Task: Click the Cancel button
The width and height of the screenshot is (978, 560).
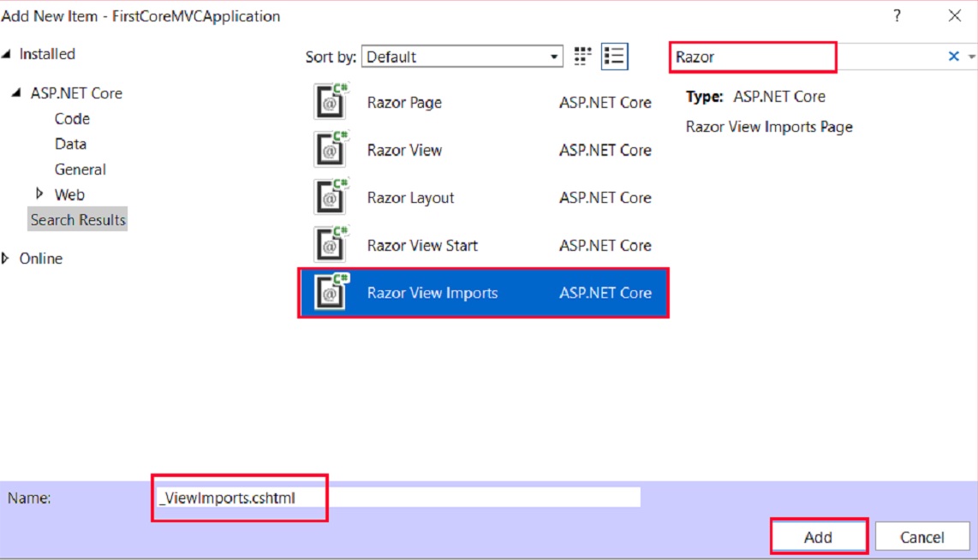Action: coord(921,537)
